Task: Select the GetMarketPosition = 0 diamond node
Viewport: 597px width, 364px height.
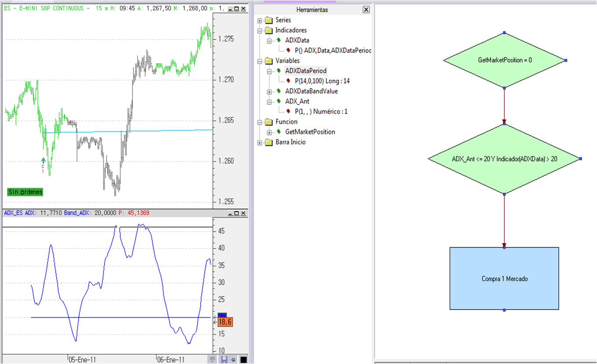Action: click(504, 60)
